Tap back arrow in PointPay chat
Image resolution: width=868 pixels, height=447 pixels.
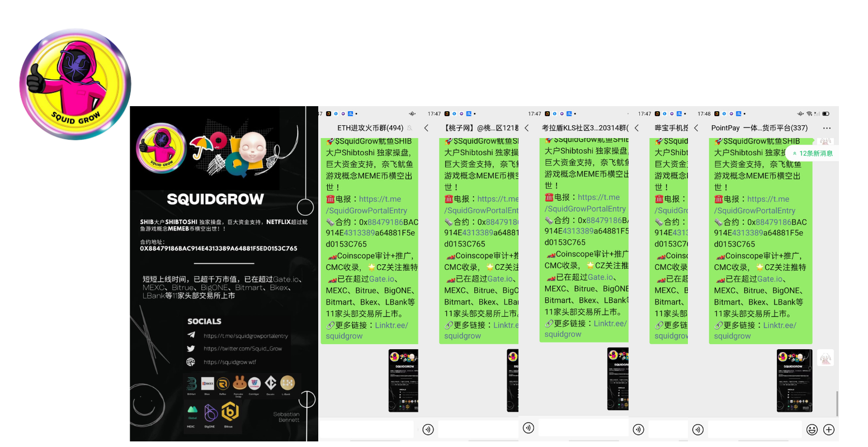coord(696,128)
